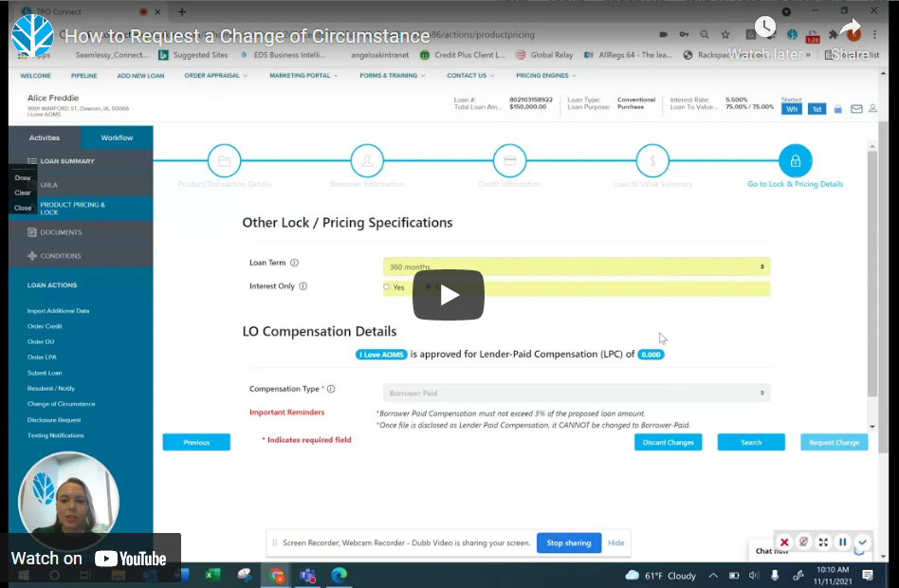Viewport: 899px width, 588px height.
Task: Open the Loan & Value Summary step icon
Action: click(x=652, y=161)
